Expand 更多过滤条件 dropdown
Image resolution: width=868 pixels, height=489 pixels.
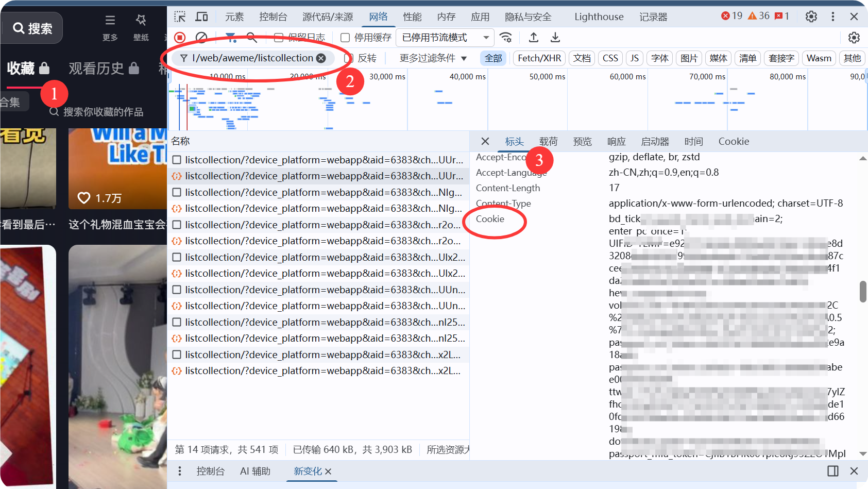coord(433,58)
